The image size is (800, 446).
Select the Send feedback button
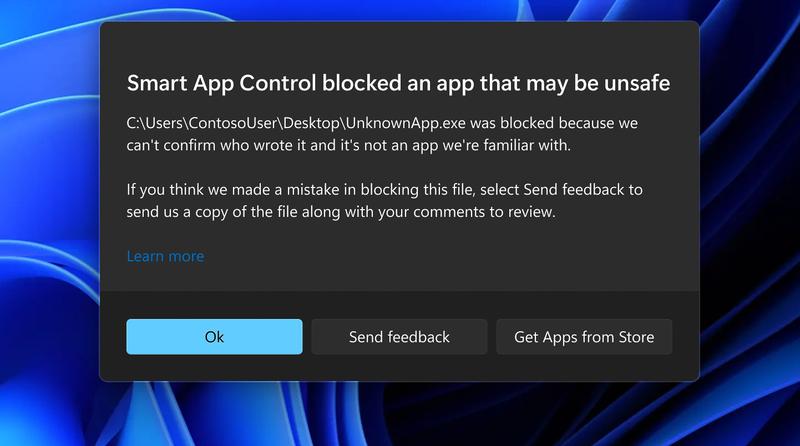(x=399, y=337)
